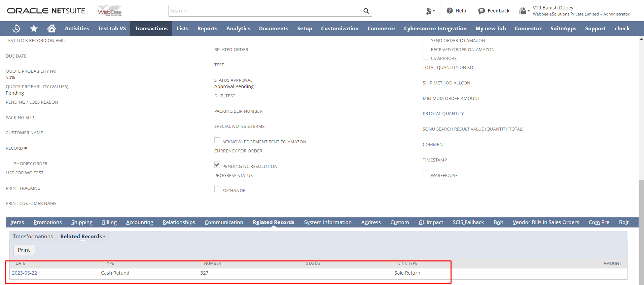
Task: Click the scrollbar up arrow
Action: point(641,39)
